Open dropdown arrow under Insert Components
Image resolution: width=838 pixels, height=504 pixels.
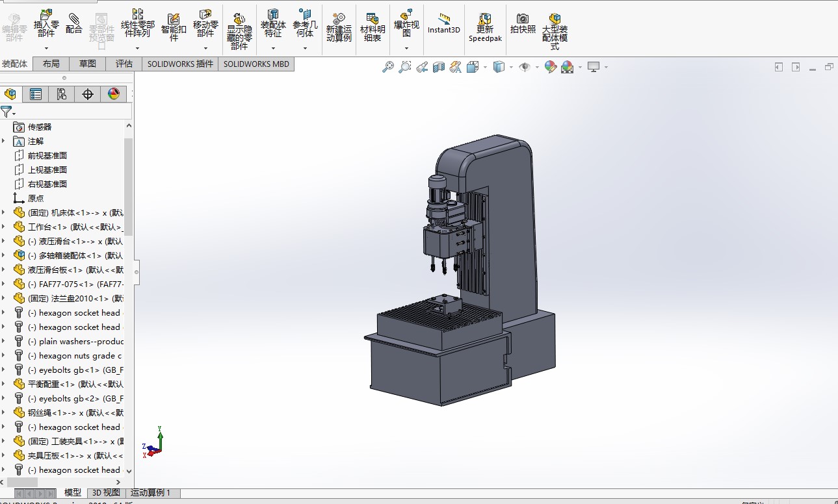(x=46, y=48)
